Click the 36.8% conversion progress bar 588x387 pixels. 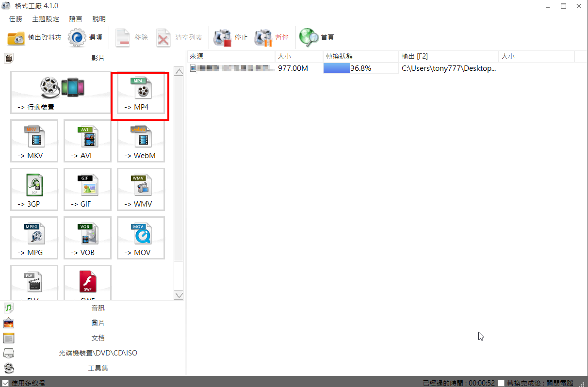coord(361,68)
